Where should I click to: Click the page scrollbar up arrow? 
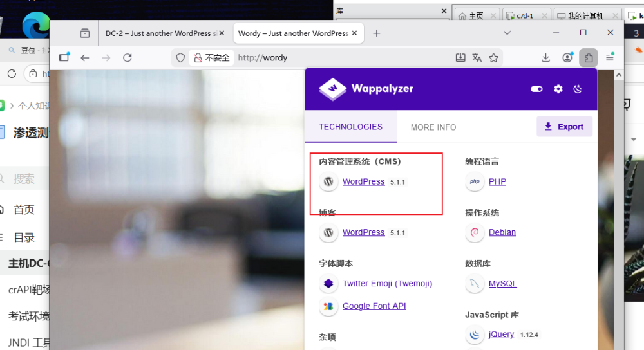(619, 75)
